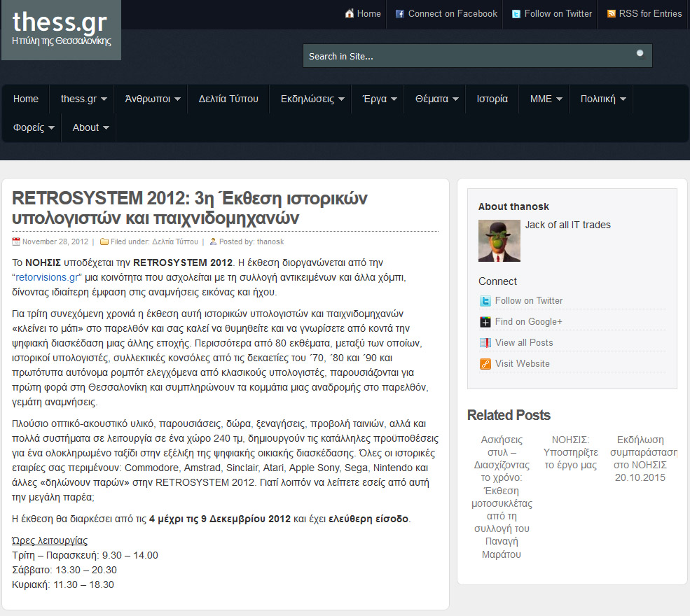690x616 pixels.
Task: Expand the Άνθρωποι dropdown menu
Action: click(x=153, y=99)
